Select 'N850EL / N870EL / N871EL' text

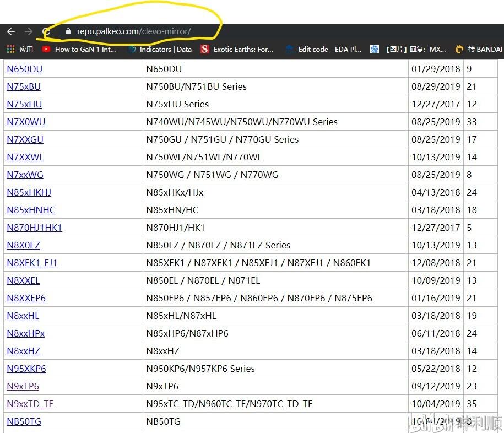click(x=203, y=280)
